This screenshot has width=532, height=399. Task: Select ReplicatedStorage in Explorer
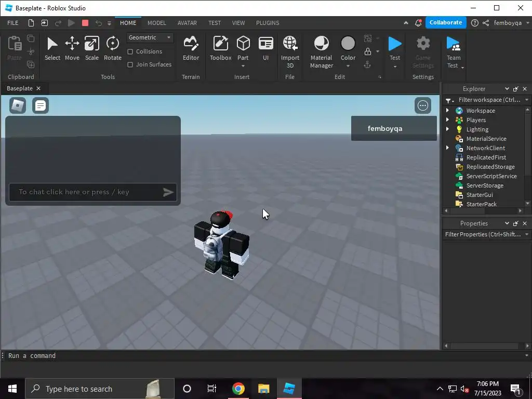(490, 167)
